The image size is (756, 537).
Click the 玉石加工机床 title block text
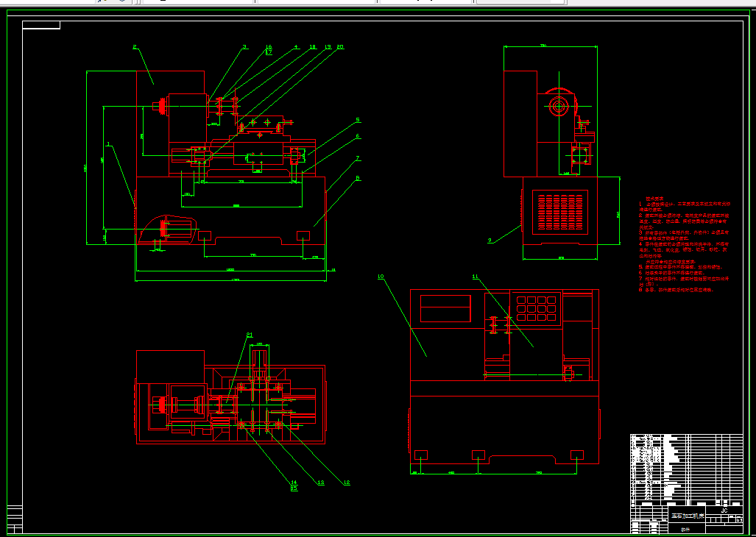pos(688,516)
